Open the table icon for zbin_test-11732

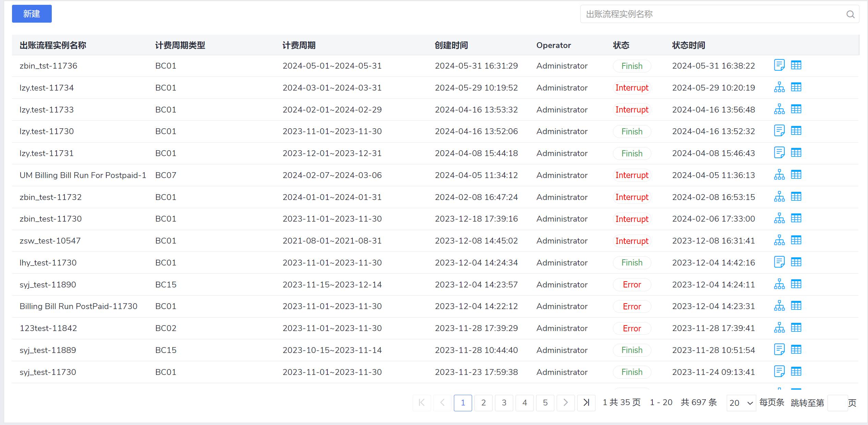(796, 197)
